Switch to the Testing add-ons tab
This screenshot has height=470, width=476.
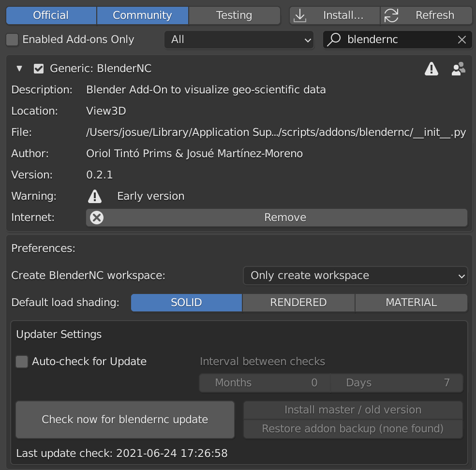[x=234, y=15]
